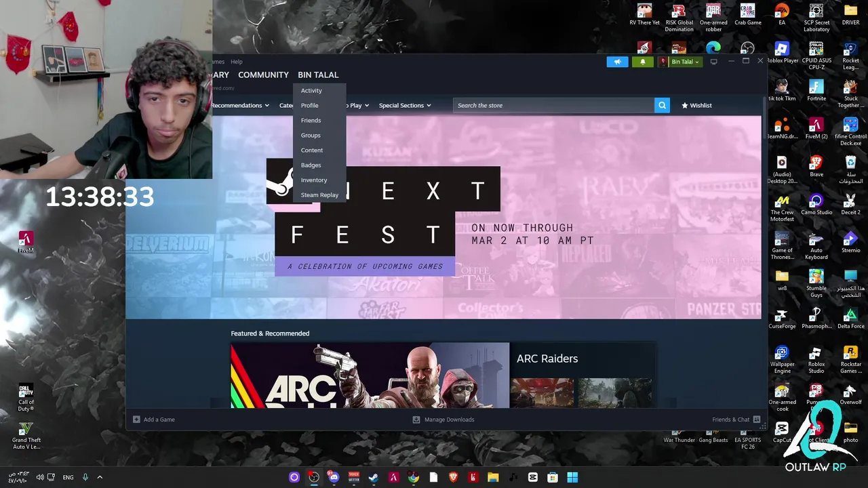868x488 pixels.
Task: Open the RV There Yet desktop shortcut
Action: click(644, 14)
